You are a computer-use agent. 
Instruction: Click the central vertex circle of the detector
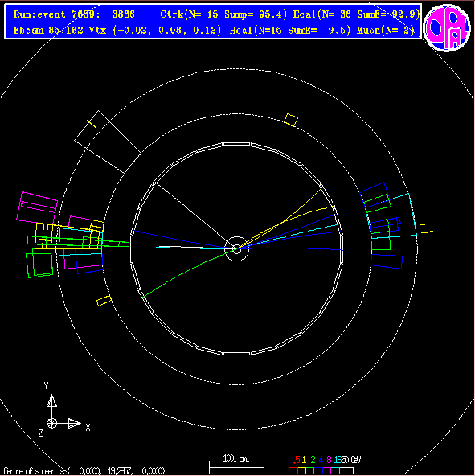pyautogui.click(x=236, y=249)
